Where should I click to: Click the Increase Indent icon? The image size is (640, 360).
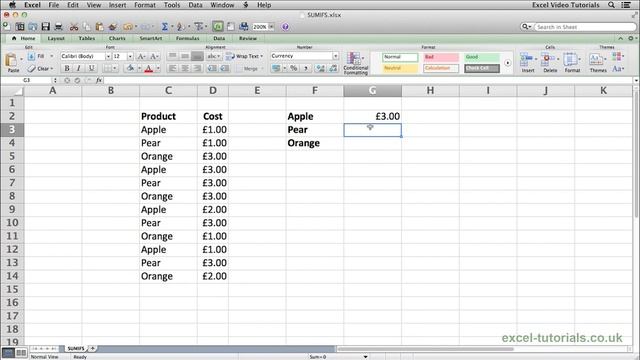(225, 69)
